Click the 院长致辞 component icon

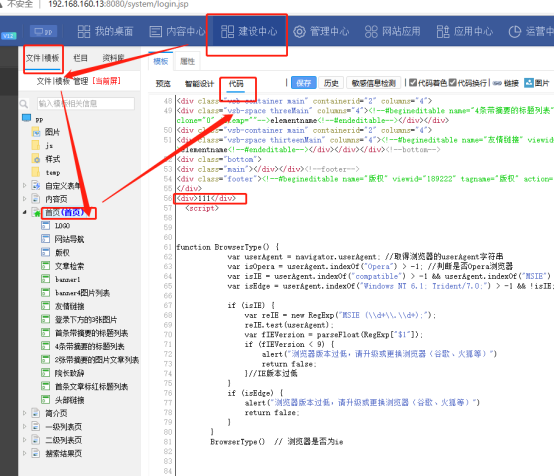tap(45, 373)
